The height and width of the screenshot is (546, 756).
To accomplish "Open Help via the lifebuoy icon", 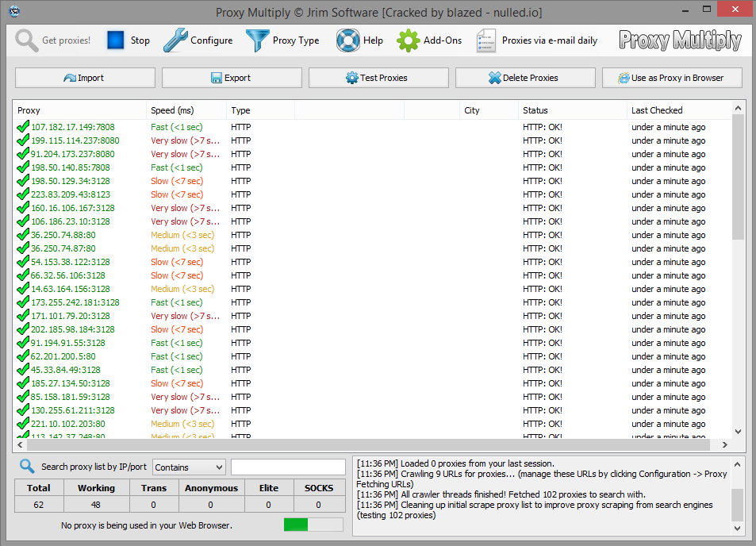I will [347, 40].
